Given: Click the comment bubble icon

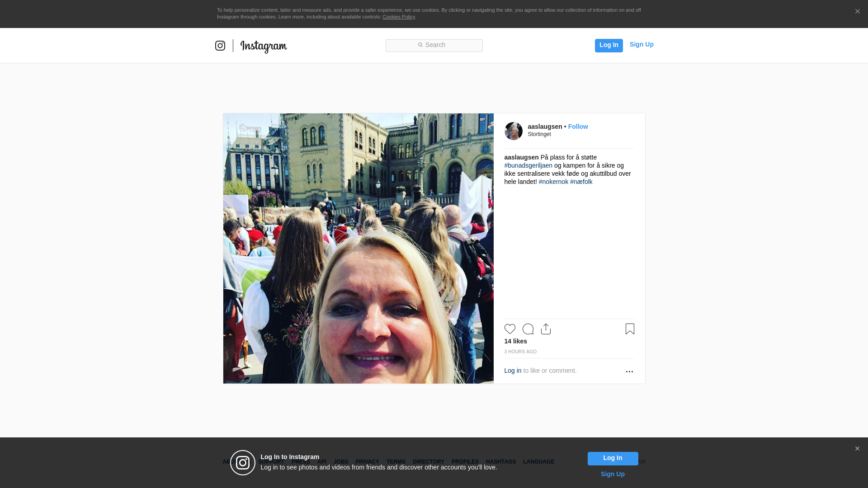Looking at the screenshot, I should pos(528,329).
